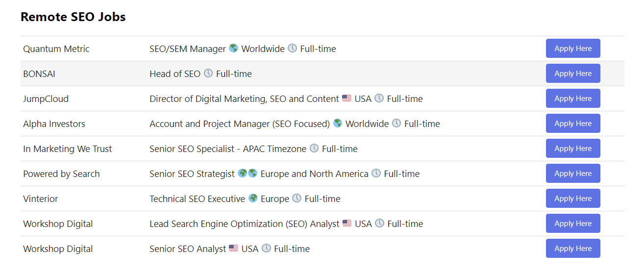
Task: Click the double globe icons for Powered by Search
Action: tap(248, 173)
